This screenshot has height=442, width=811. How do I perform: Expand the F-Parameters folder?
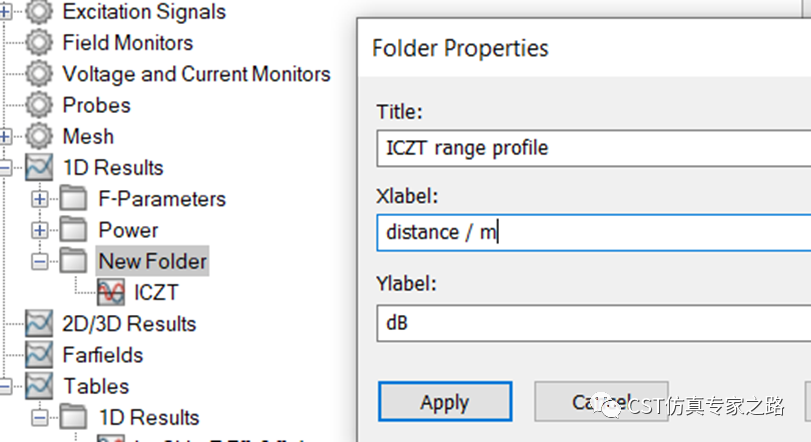click(39, 199)
